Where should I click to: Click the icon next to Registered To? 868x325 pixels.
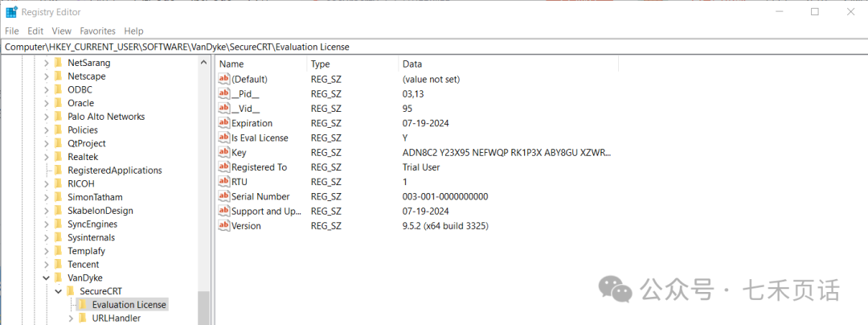coord(224,167)
